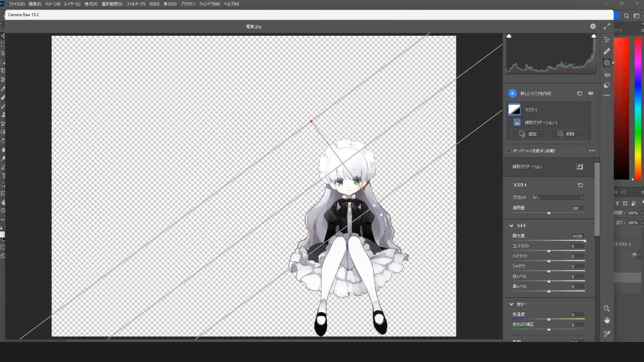Screen dimensions: 644x362
Task: Select the Healing tool in Camera Raw
Action: click(607, 51)
